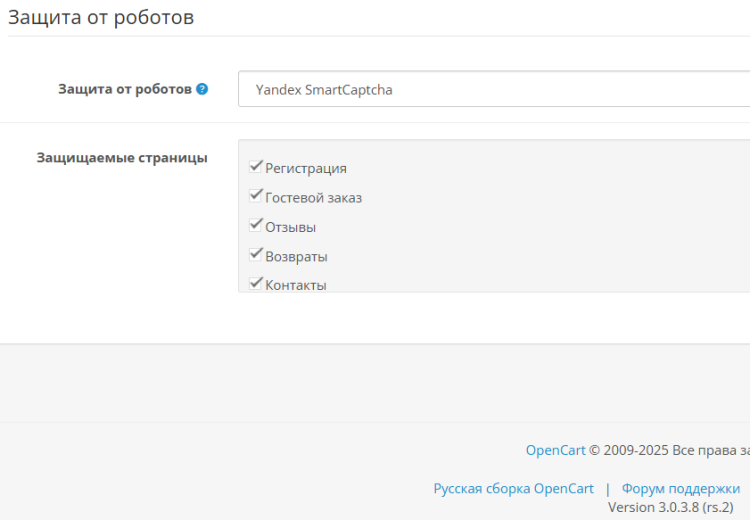Image resolution: width=750 pixels, height=520 pixels.
Task: Untick the Контакты checkbox box
Action: point(255,283)
